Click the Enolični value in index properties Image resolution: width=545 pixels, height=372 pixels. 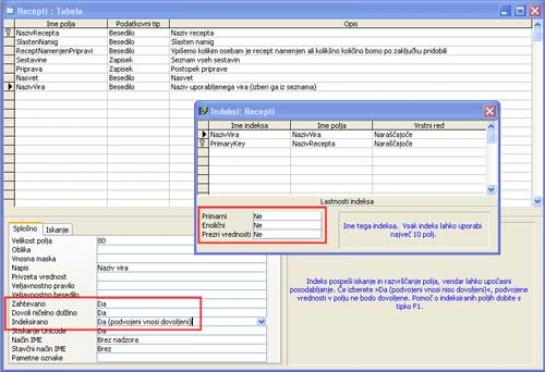tap(287, 225)
